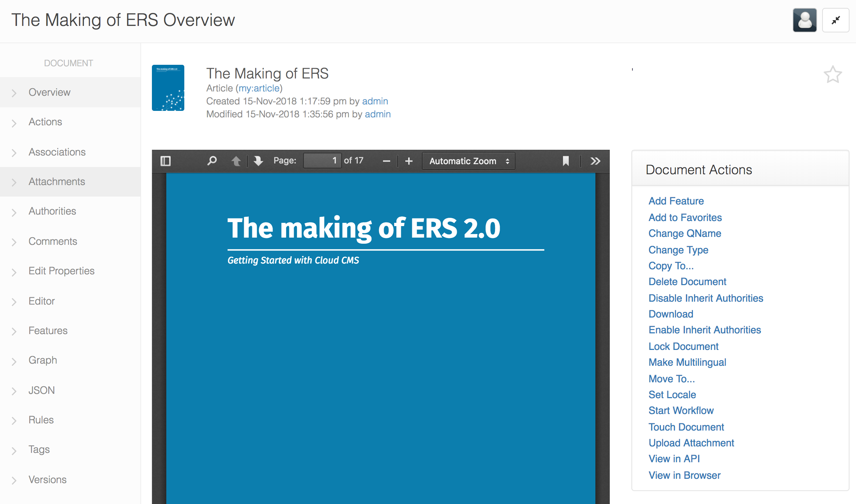Open the Attachments sidebar item
Viewport: 856px width, 504px height.
[x=70, y=182]
